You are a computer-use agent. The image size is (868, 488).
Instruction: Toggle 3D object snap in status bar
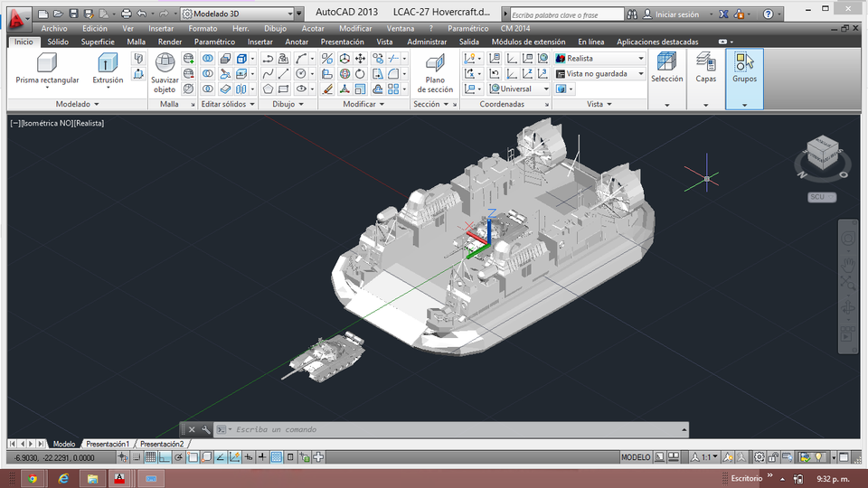point(206,457)
